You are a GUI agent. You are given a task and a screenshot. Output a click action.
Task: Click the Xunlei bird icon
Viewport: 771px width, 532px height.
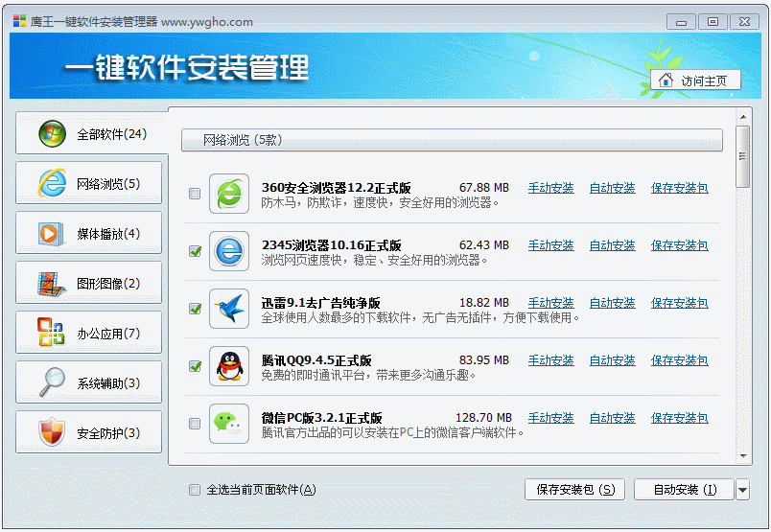(x=229, y=309)
